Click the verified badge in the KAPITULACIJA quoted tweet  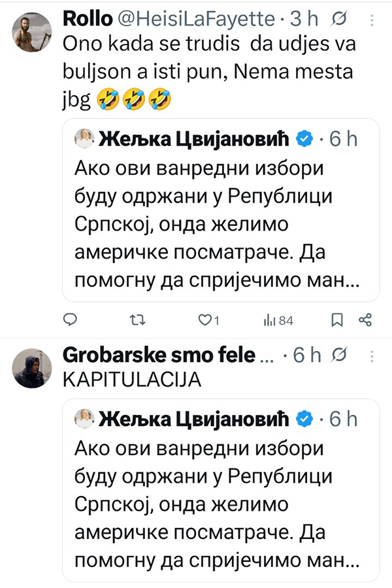(304, 419)
